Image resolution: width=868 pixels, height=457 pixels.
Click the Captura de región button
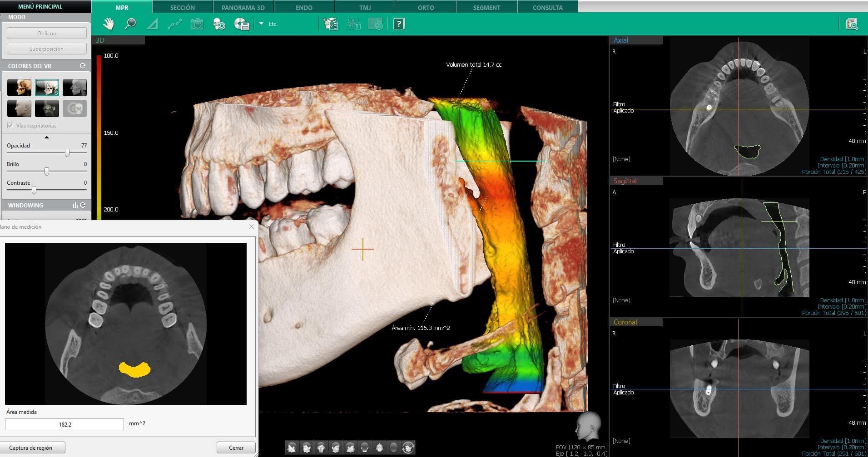click(x=31, y=448)
